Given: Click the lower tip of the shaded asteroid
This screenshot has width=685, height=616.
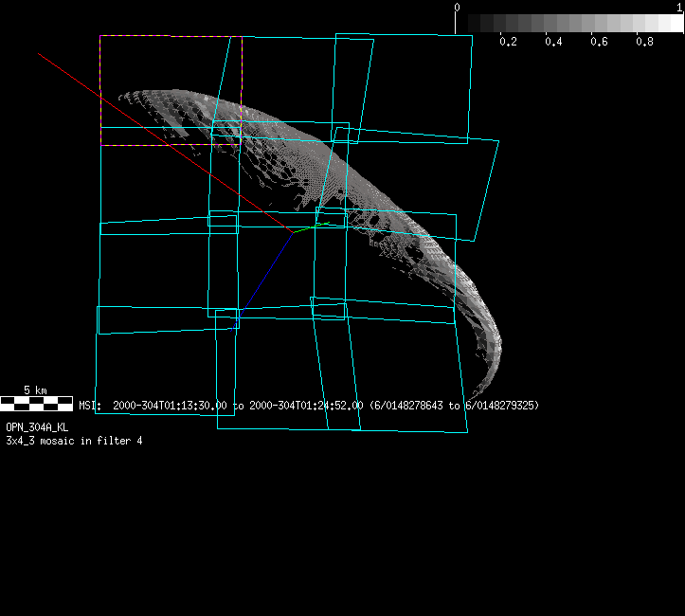Looking at the screenshot, I should coord(471,395).
